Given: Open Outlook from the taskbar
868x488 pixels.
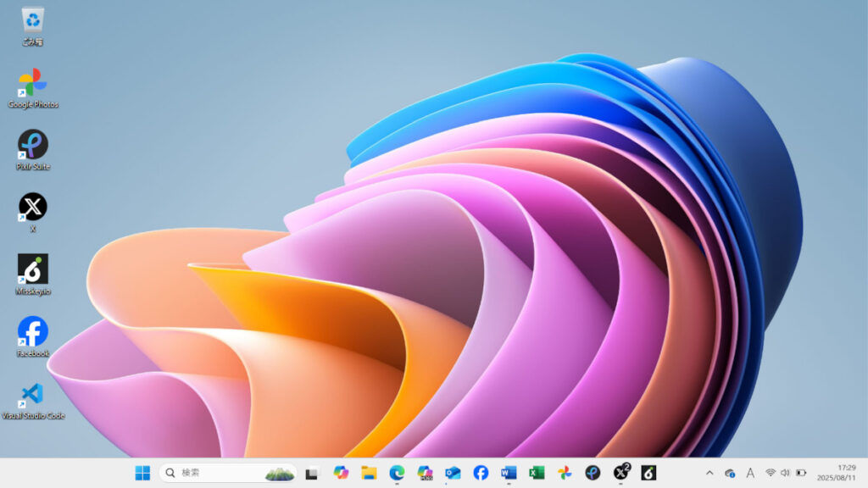Looking at the screenshot, I should tap(453, 473).
